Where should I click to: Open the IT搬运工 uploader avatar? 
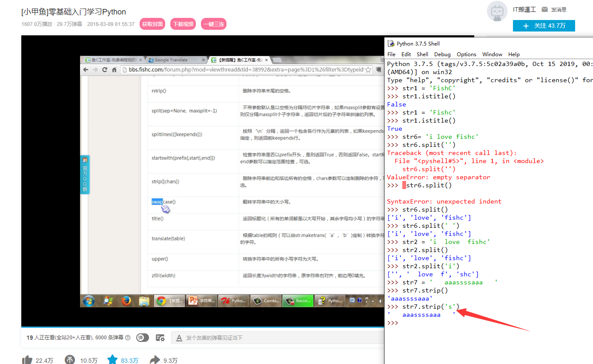pos(497,11)
